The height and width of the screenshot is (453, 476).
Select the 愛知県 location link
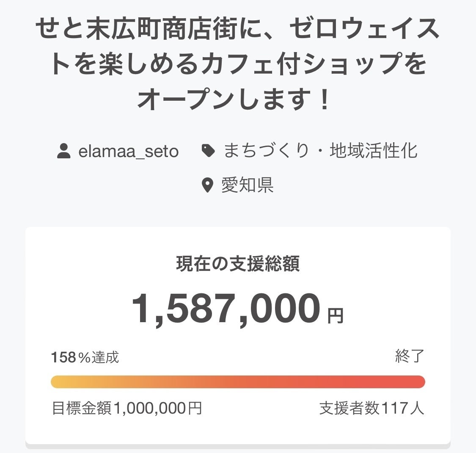click(247, 185)
